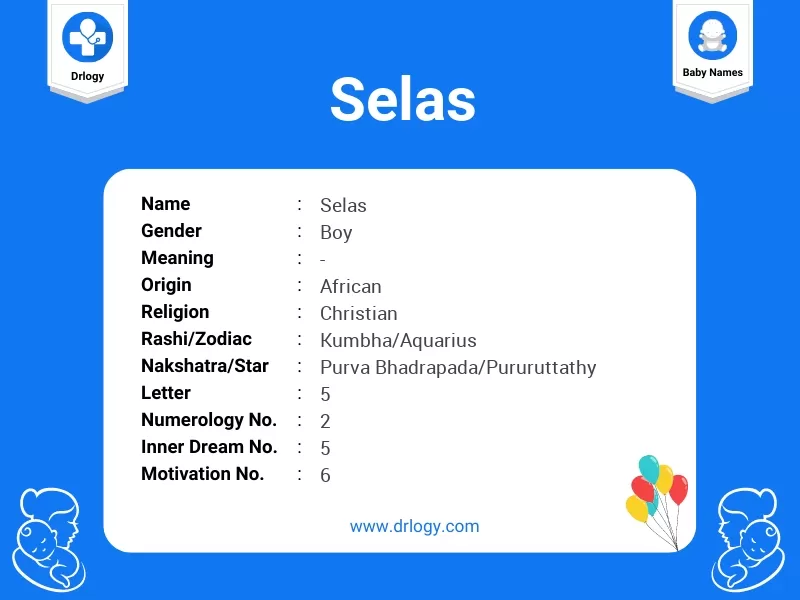Click the large Selas title heading

(x=402, y=99)
